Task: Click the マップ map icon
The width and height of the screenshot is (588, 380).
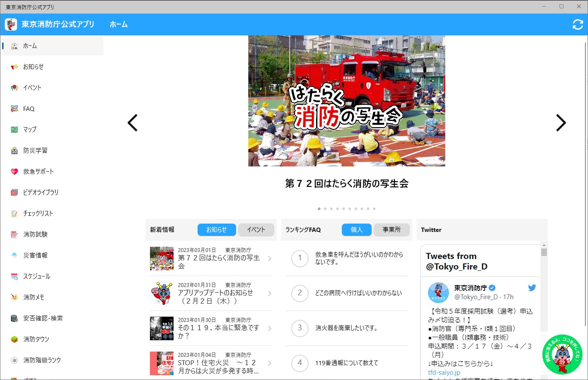Action: click(x=14, y=130)
